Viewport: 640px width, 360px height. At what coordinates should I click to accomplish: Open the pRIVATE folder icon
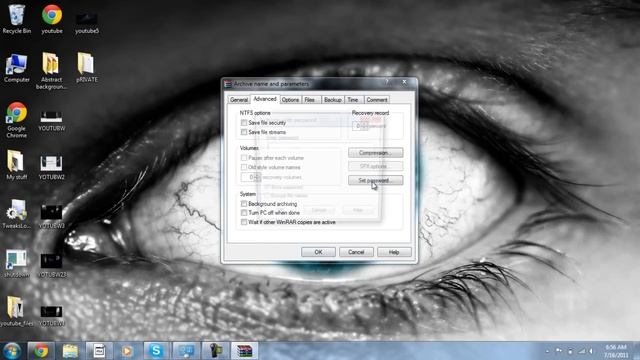87,68
